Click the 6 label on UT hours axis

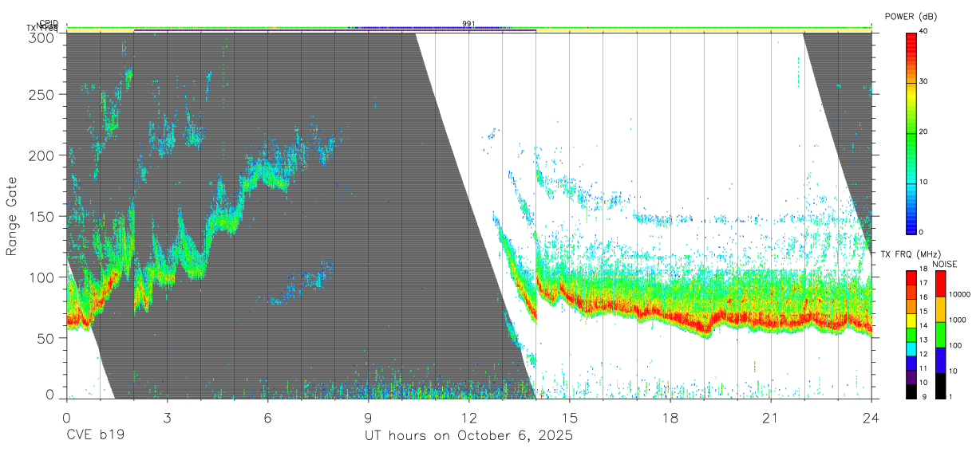(267, 418)
